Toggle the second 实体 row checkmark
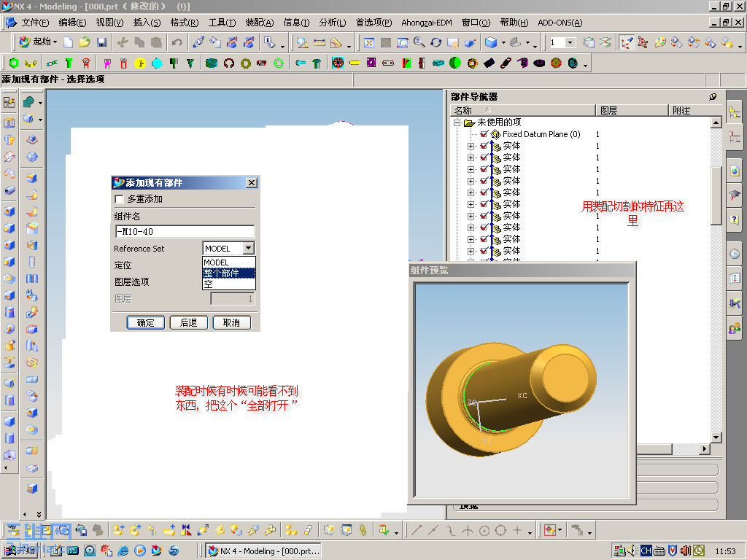 [x=484, y=157]
